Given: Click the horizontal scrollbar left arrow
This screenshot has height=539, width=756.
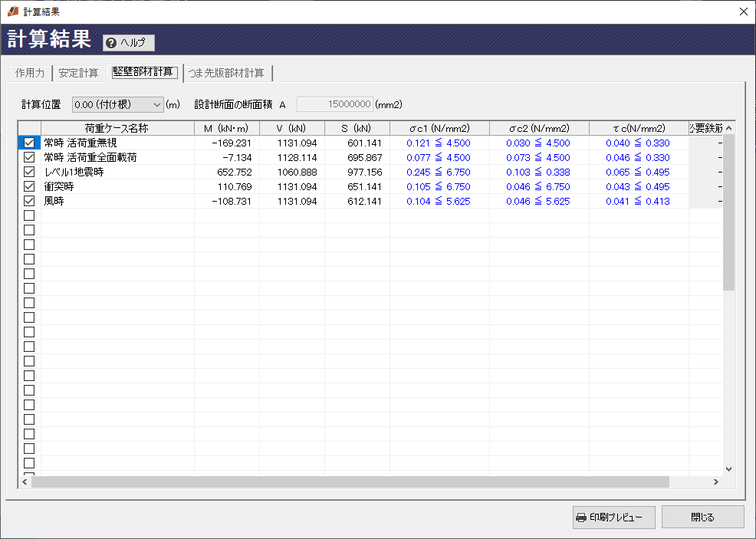Looking at the screenshot, I should coord(25,481).
